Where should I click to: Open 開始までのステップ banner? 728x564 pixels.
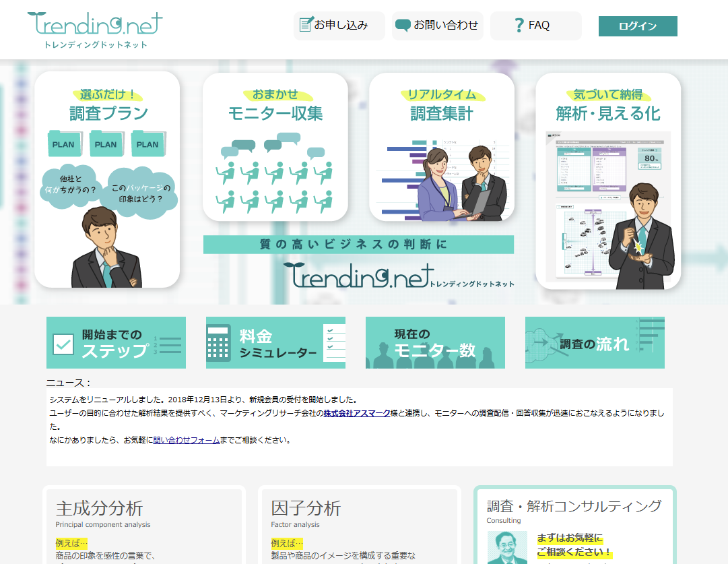tap(116, 343)
